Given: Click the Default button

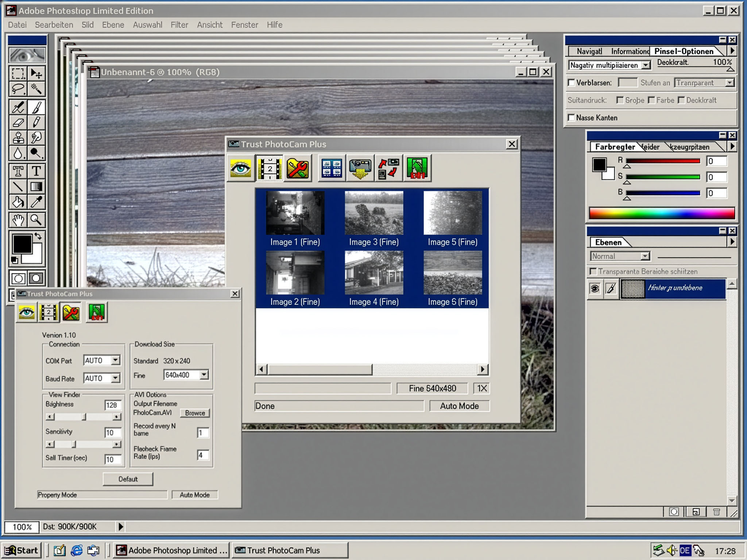Looking at the screenshot, I should [x=128, y=479].
